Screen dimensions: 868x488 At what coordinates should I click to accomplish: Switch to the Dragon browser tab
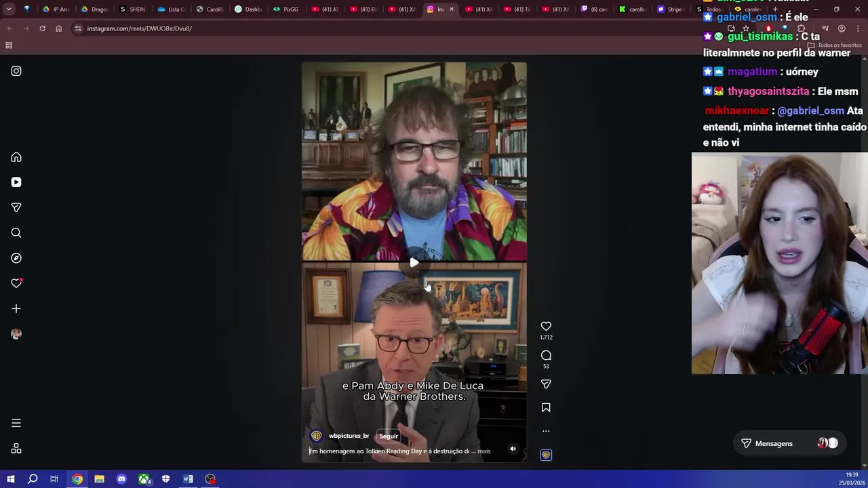click(x=94, y=9)
